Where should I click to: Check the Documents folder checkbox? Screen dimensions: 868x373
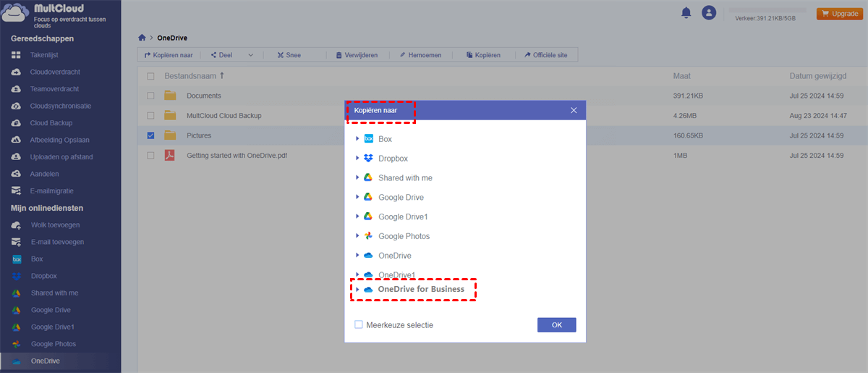click(150, 96)
